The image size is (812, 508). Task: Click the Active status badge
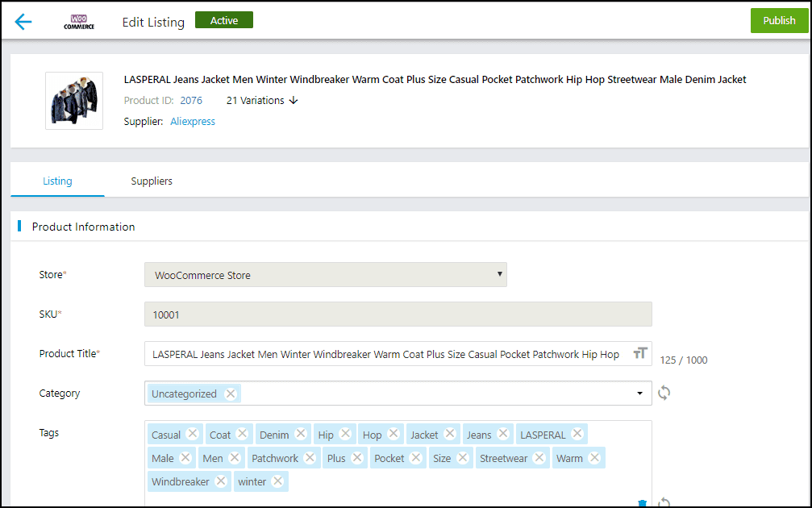tap(223, 20)
